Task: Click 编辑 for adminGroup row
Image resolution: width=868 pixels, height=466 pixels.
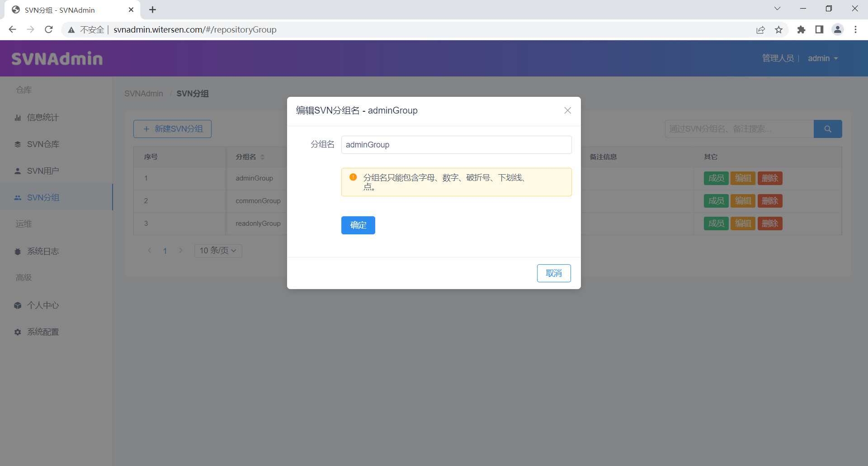Action: click(x=743, y=178)
